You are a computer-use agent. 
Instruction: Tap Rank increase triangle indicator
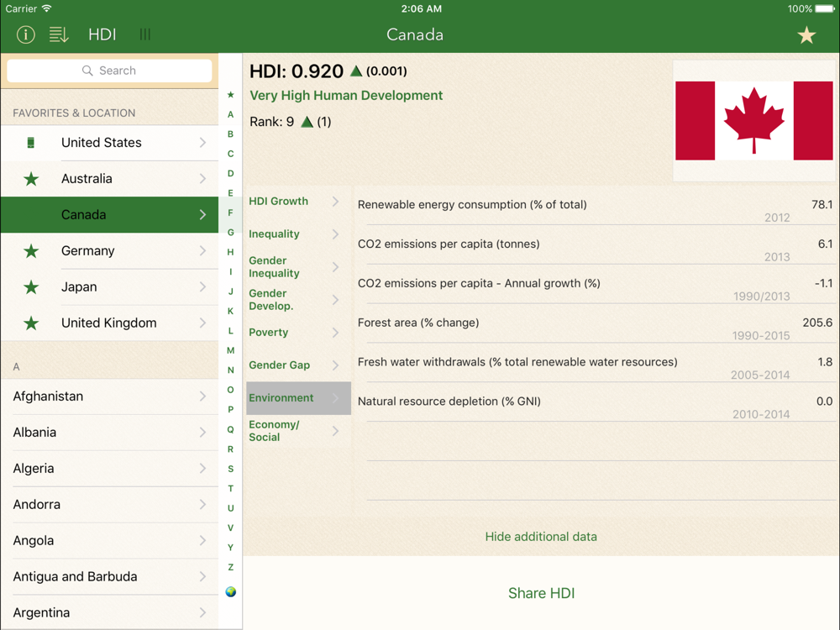pos(307,122)
